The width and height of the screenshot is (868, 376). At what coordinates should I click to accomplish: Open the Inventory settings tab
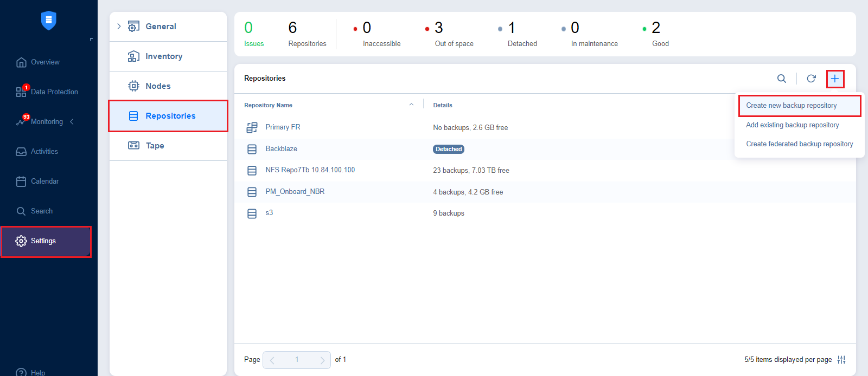pyautogui.click(x=164, y=56)
